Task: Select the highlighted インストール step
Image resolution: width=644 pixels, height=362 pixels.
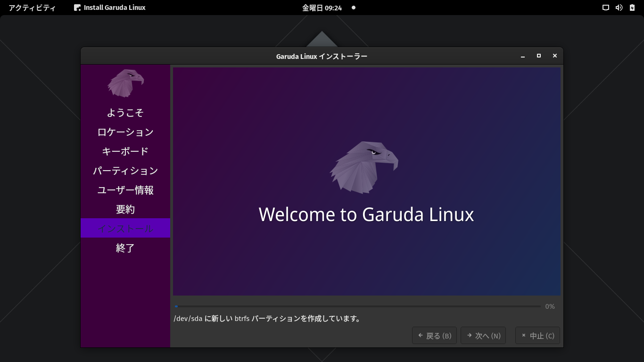Action: pyautogui.click(x=125, y=228)
